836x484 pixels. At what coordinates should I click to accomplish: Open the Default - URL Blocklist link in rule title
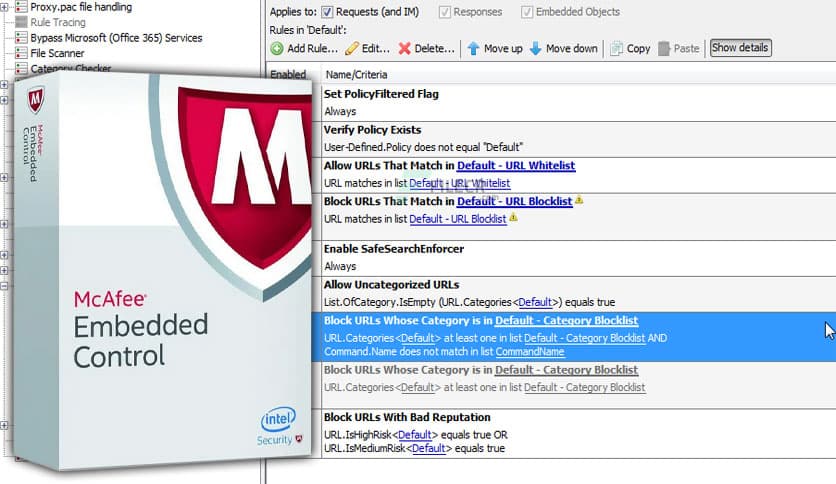click(515, 201)
